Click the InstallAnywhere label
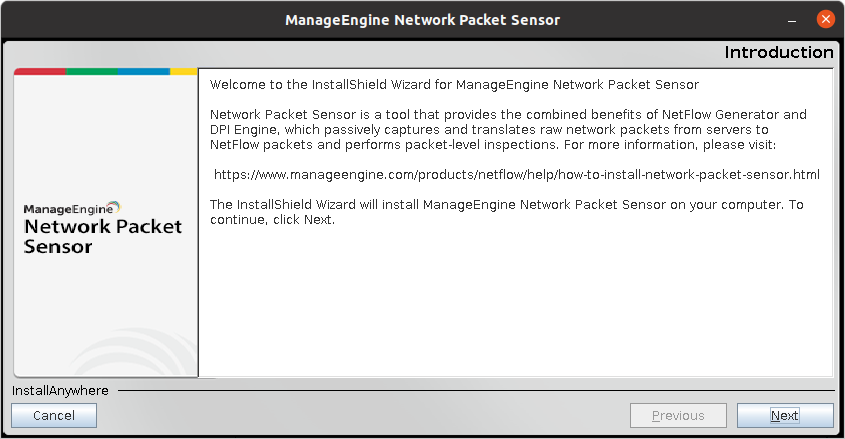The height and width of the screenshot is (439, 845). (x=60, y=390)
